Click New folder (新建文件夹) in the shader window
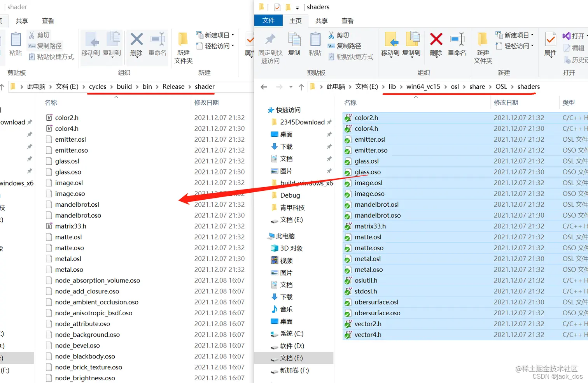This screenshot has width=588, height=383. tap(184, 47)
